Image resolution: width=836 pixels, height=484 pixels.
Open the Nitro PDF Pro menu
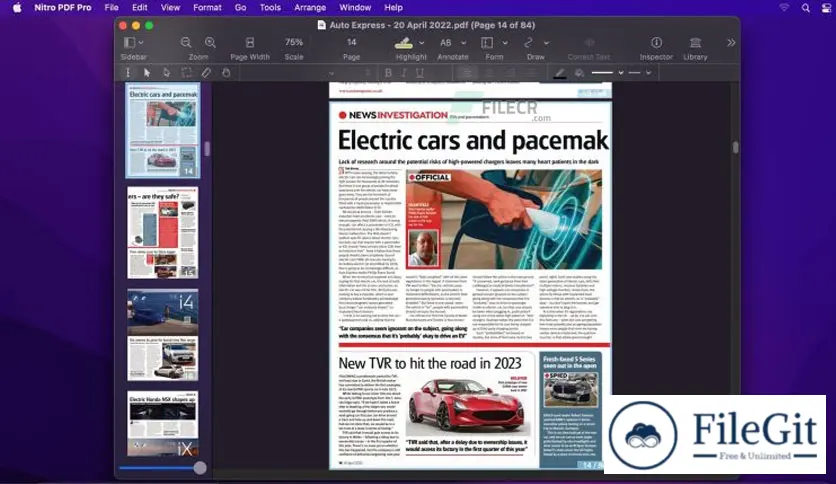62,7
